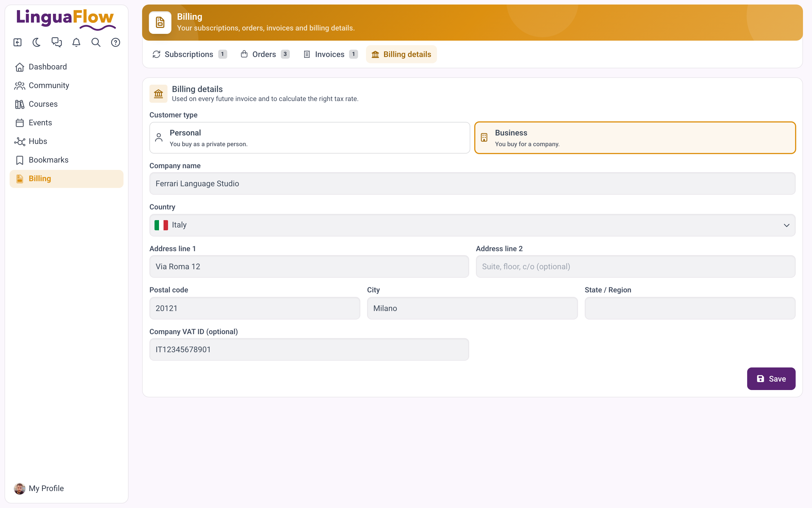Open the chat messages icon
This screenshot has height=508, width=812.
coord(57,42)
